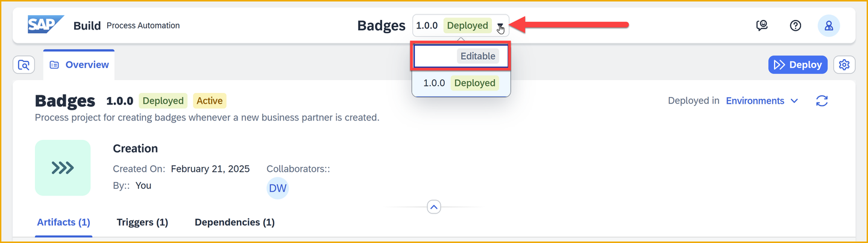Click the project description text

click(207, 118)
